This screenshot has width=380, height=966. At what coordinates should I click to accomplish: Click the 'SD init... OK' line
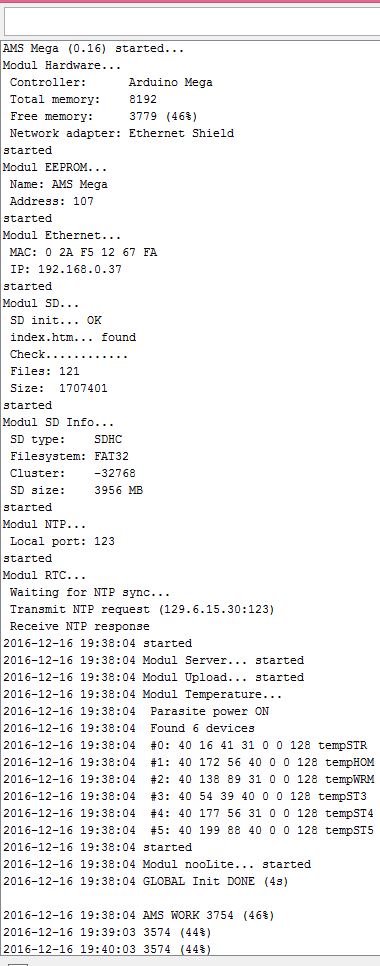[x=56, y=320]
